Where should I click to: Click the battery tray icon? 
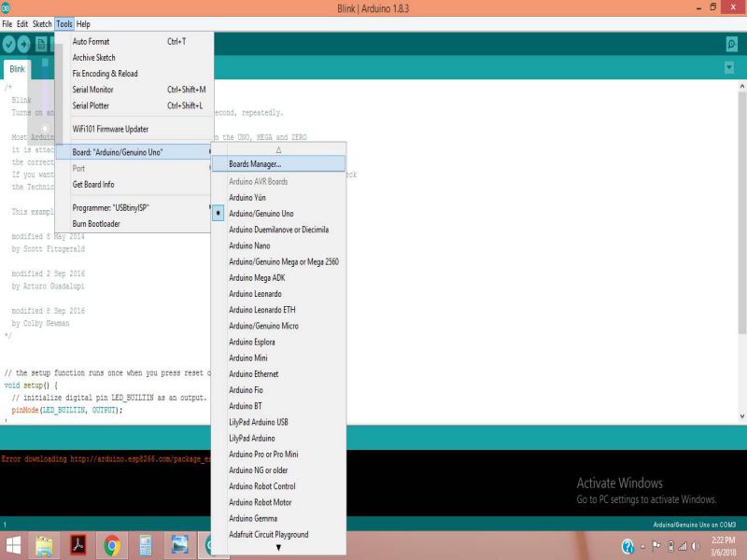coord(670,546)
